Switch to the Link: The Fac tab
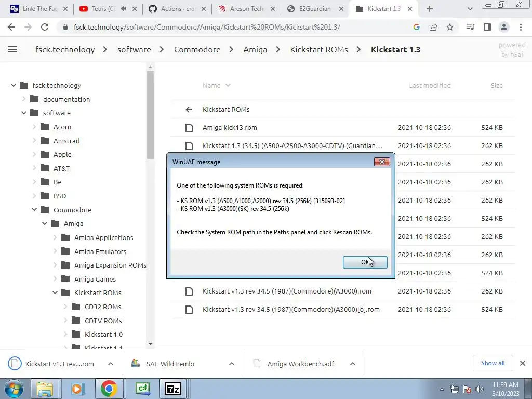532x399 pixels. 38,9
